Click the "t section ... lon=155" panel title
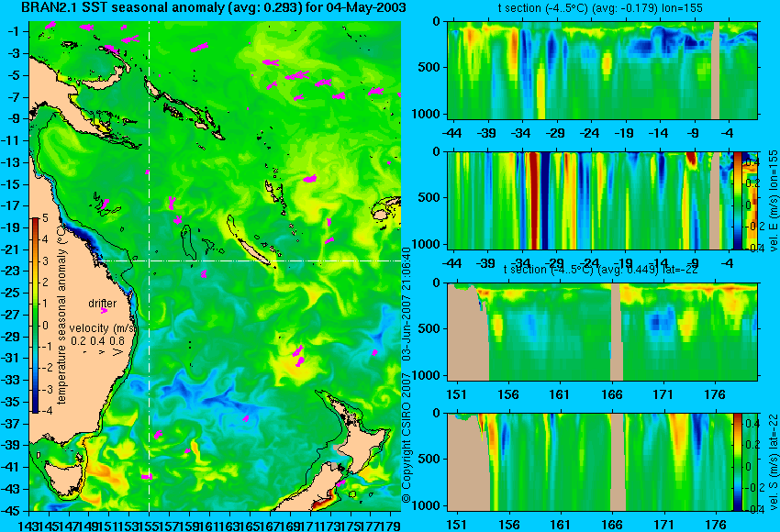 click(x=600, y=8)
